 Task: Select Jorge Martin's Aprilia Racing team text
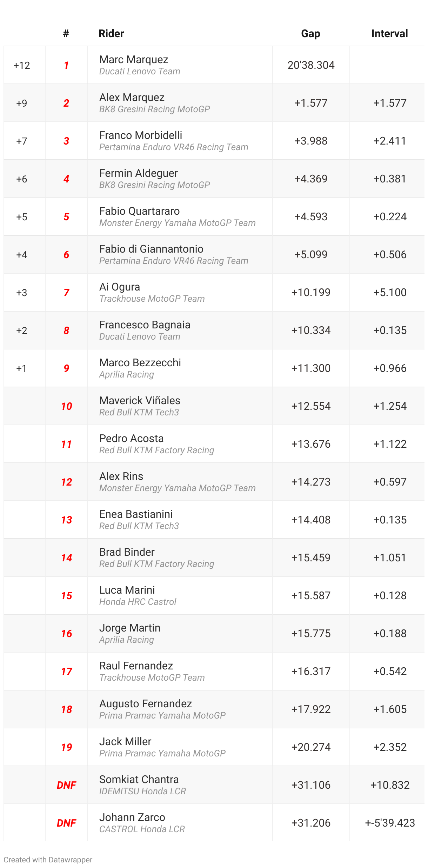coord(127,640)
